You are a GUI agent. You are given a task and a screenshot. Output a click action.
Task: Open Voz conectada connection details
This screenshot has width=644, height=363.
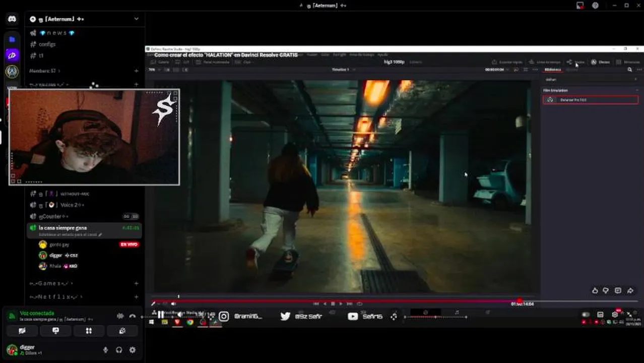coord(37,313)
